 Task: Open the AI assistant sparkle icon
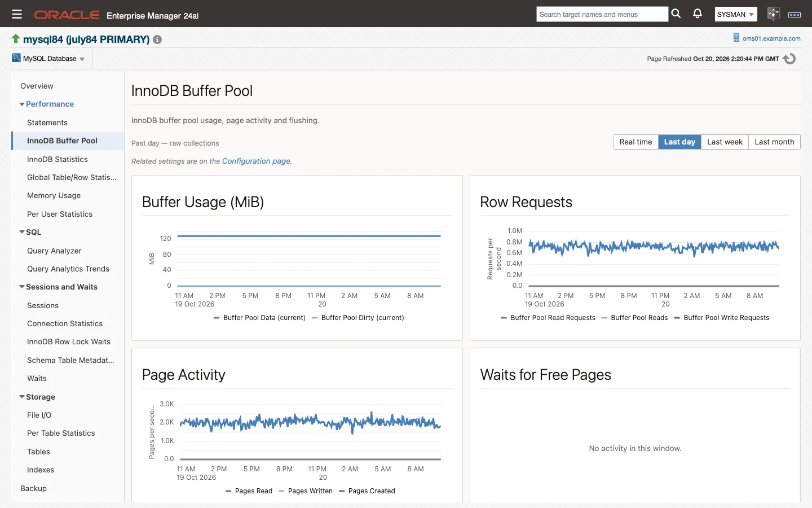773,14
